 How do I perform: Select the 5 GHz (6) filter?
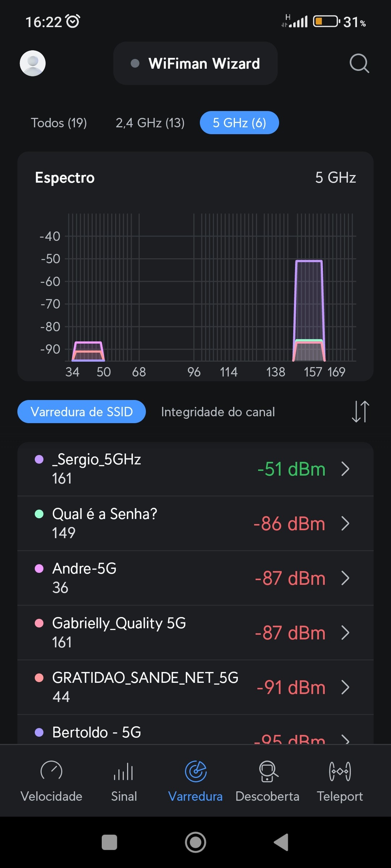coord(239,123)
